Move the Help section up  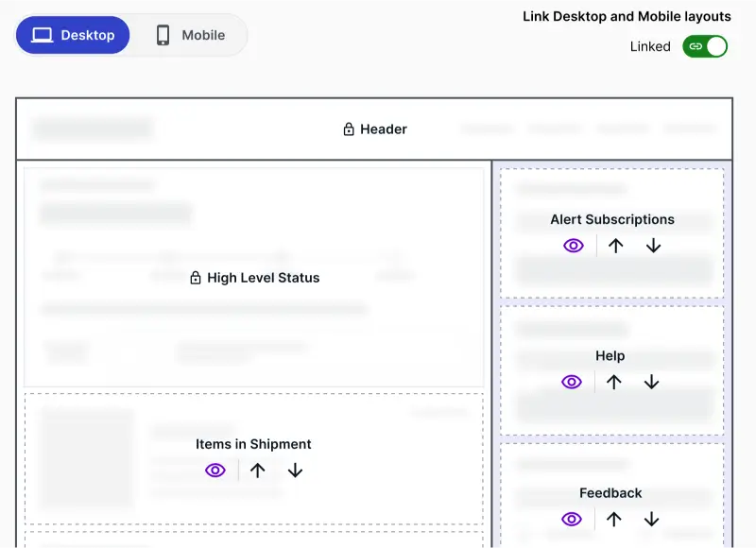pyautogui.click(x=613, y=383)
